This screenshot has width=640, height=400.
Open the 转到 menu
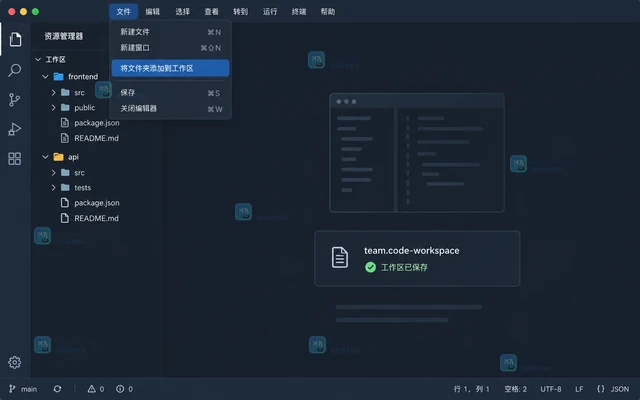tap(240, 11)
